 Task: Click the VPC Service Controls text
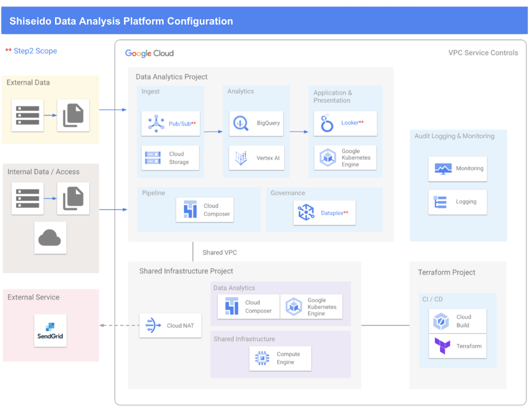[483, 53]
